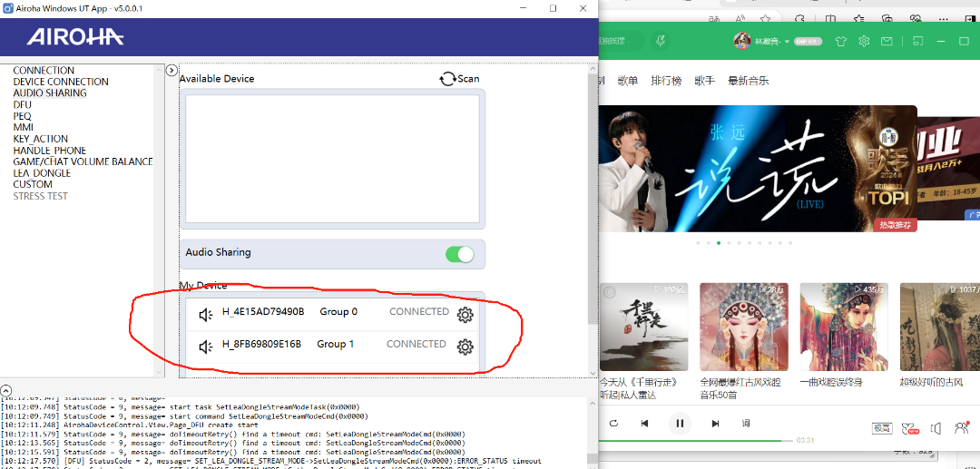The image size is (980, 469).
Task: Open the 歌单 tab in music player
Action: pos(628,81)
